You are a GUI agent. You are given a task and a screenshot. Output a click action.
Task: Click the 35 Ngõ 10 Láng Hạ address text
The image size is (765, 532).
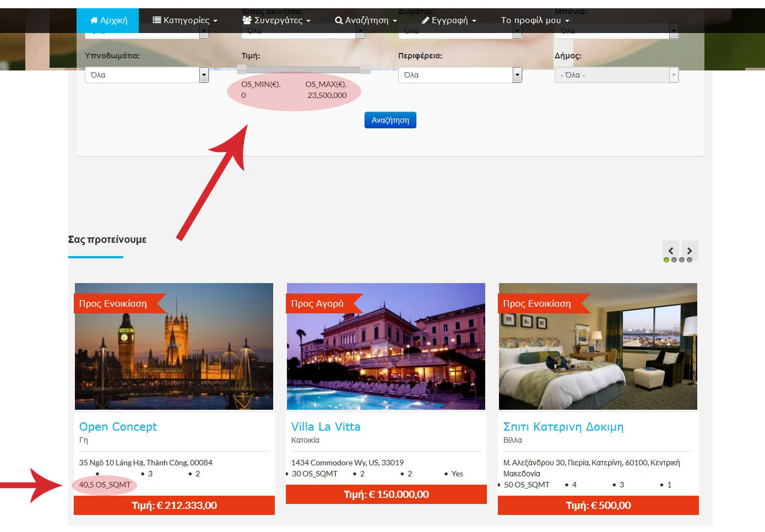coord(145,463)
